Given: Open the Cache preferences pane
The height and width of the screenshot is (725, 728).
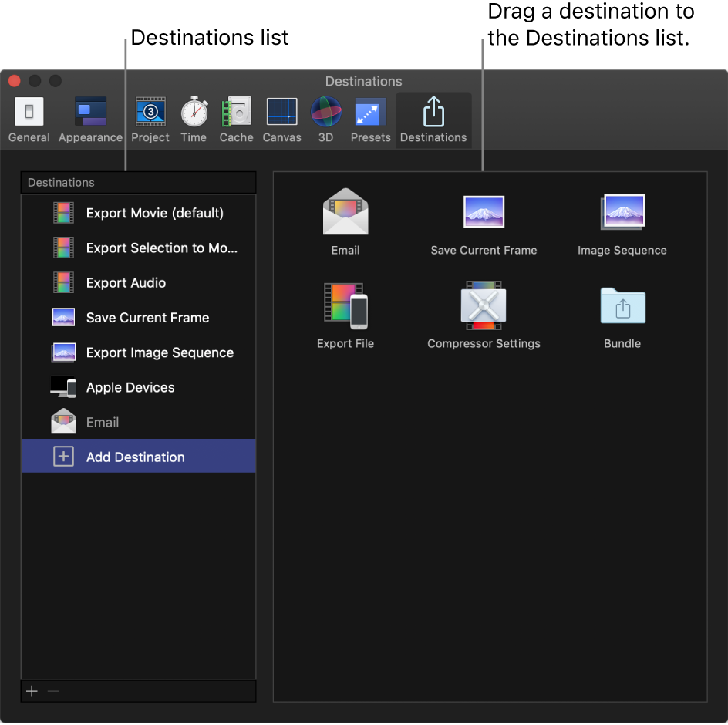Looking at the screenshot, I should [x=236, y=120].
